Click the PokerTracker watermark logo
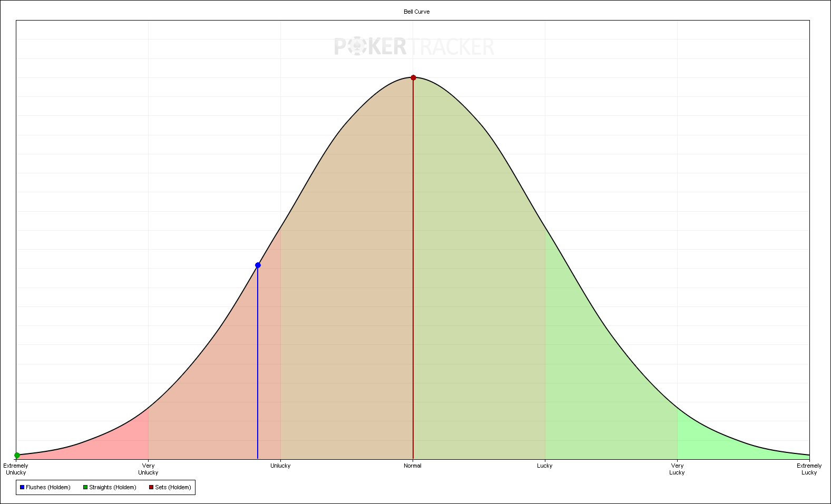Image resolution: width=831 pixels, height=504 pixels. (x=414, y=46)
